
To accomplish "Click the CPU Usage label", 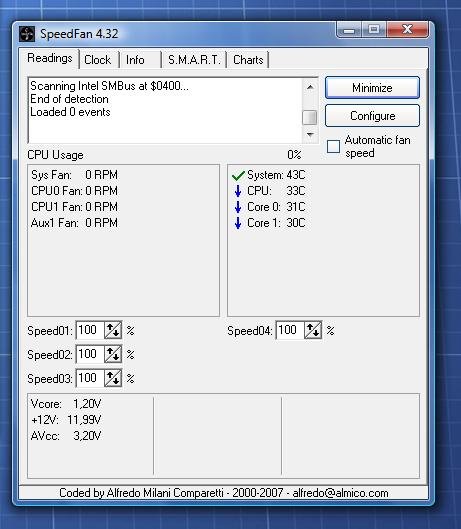I will click(55, 155).
